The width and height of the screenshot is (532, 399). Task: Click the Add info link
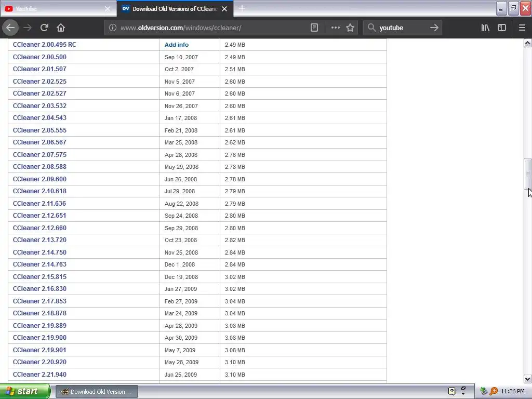177,45
